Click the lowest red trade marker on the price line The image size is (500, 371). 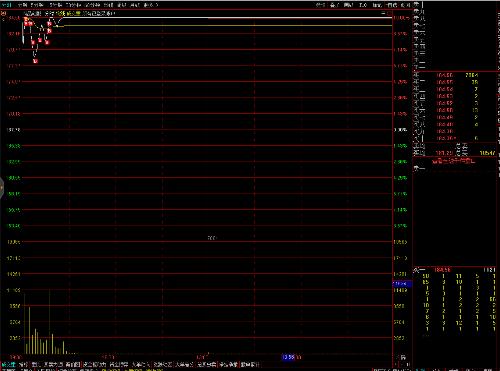tap(36, 61)
